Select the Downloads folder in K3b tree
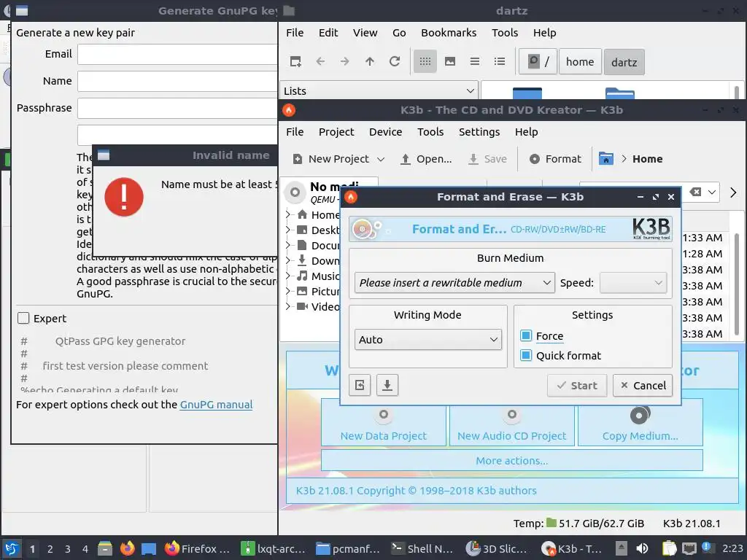747x560 pixels. coord(318,260)
